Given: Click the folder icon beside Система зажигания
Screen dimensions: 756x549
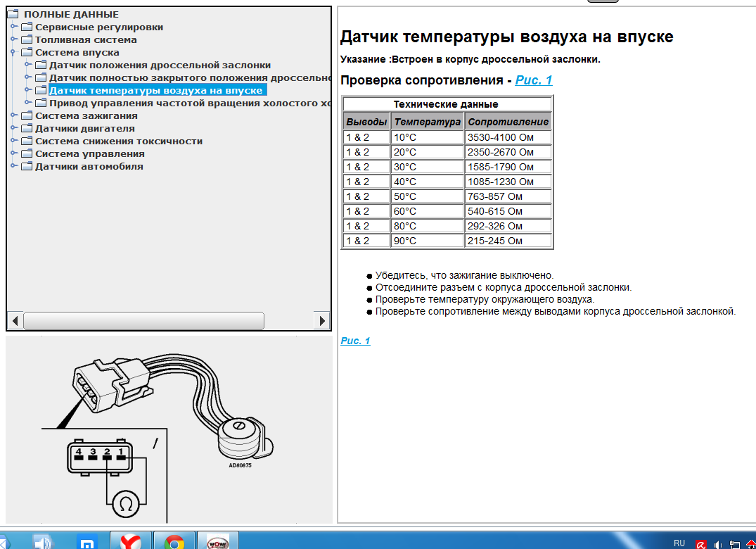Looking at the screenshot, I should 27,116.
